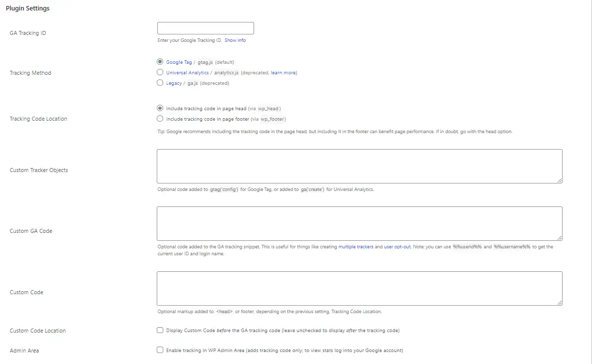Click inside the Custom GA Code textarea

click(x=359, y=223)
